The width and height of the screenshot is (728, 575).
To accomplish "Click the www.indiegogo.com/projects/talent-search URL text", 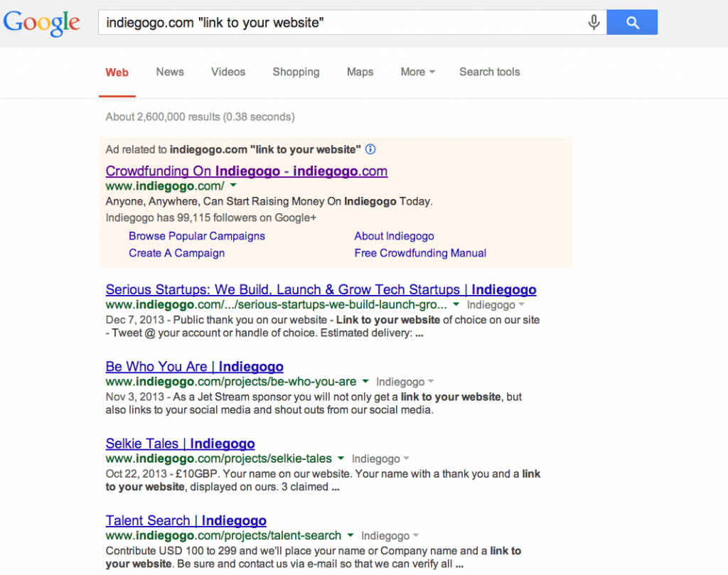I will click(223, 535).
